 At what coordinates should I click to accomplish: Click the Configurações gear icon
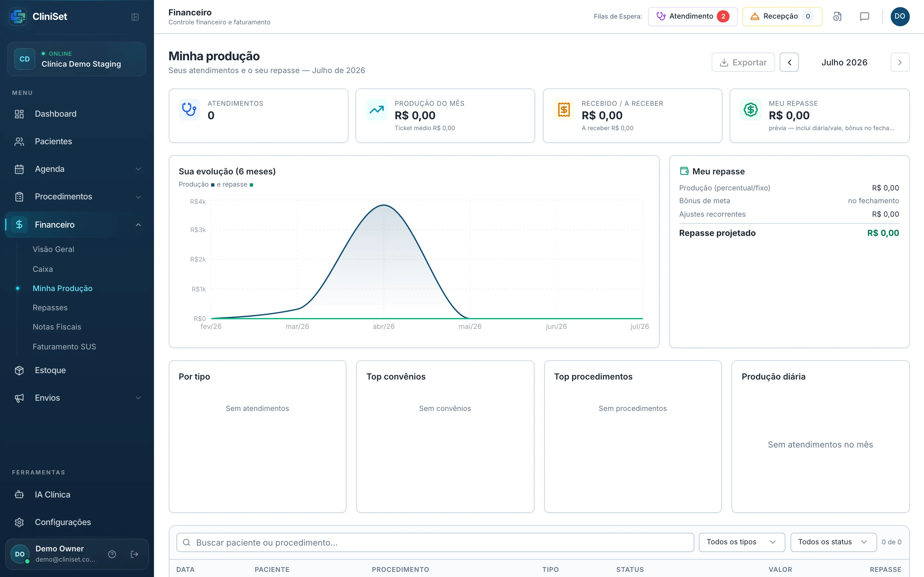(19, 522)
